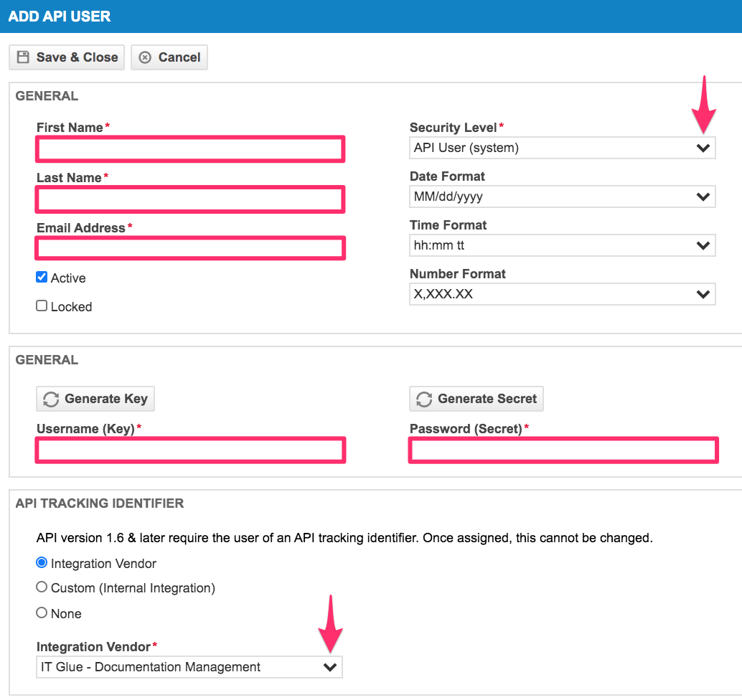
Task: Select the None tracking identifier option
Action: tap(42, 613)
